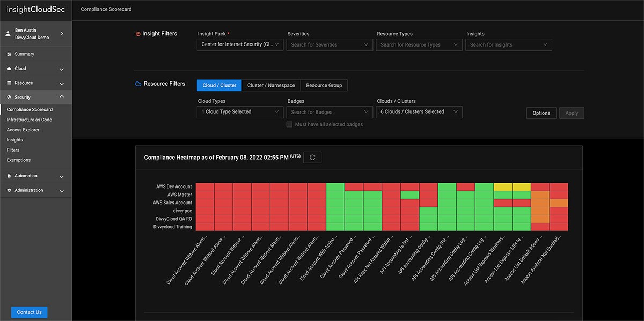The image size is (644, 321).
Task: Open the Clouds / Clusters dropdown
Action: tap(419, 112)
